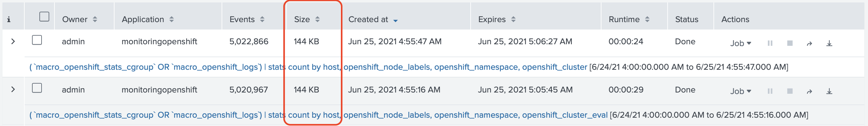Toggle the select-all checkbox in the header
Screen dimensions: 868x126
(44, 17)
